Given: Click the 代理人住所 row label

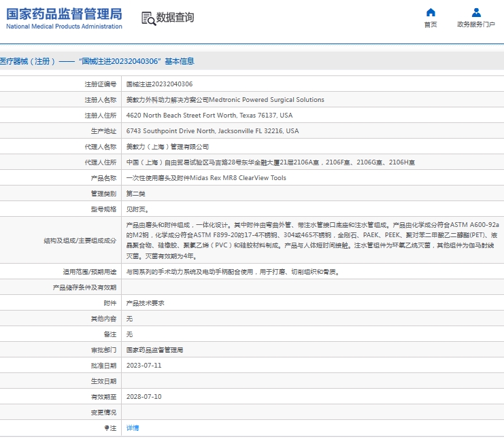Looking at the screenshot, I should point(100,162).
